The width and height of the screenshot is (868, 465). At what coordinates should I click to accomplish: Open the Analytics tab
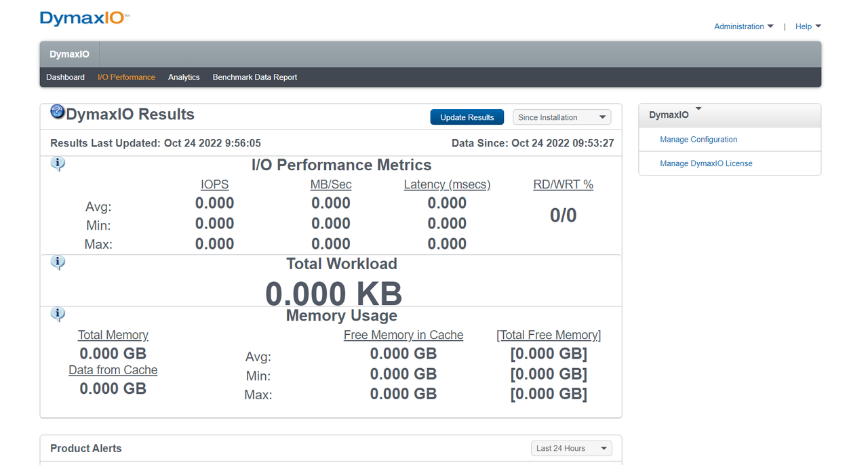pyautogui.click(x=184, y=77)
